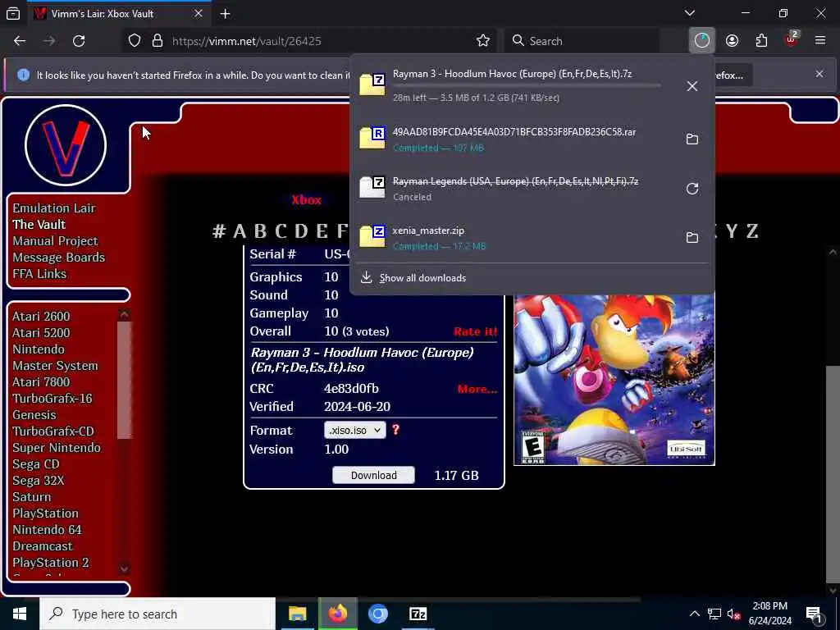This screenshot has height=630, width=840.
Task: Browse games starting with letter A
Action: click(x=240, y=231)
